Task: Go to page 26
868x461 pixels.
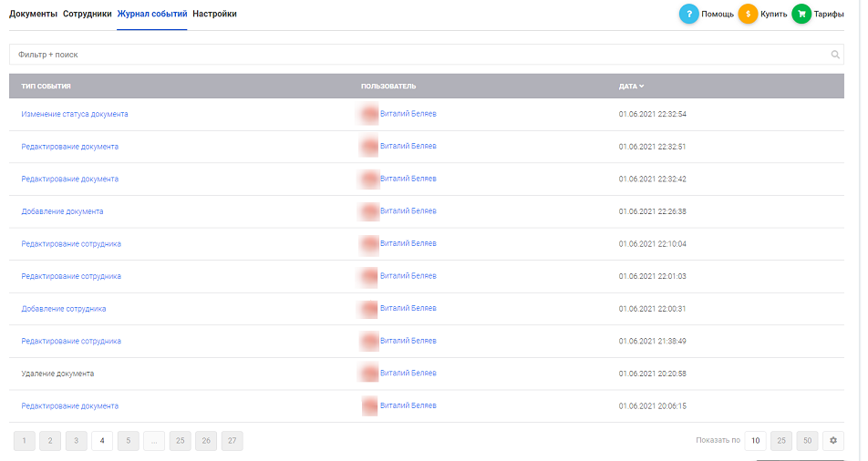Action: click(x=206, y=441)
